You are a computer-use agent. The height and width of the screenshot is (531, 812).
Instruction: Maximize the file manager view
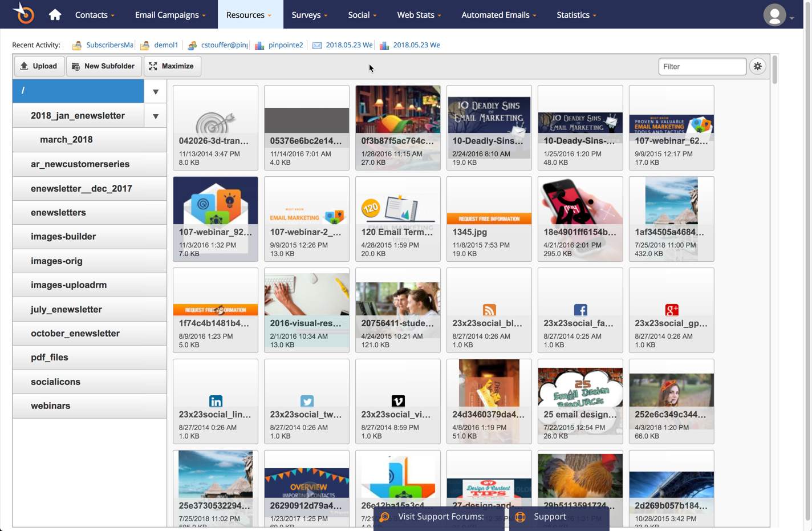pyautogui.click(x=172, y=66)
